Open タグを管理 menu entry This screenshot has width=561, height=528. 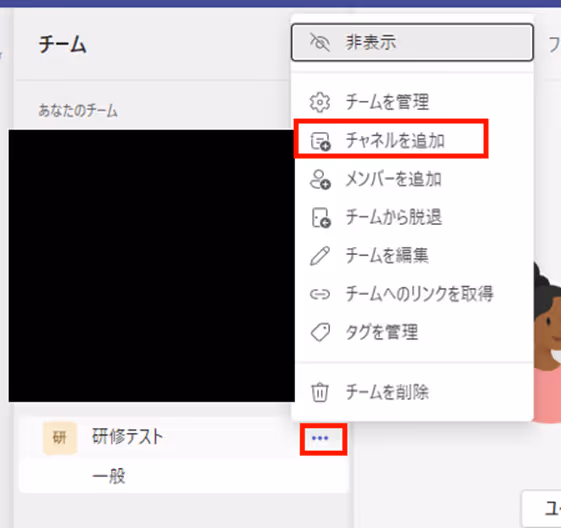(412, 332)
